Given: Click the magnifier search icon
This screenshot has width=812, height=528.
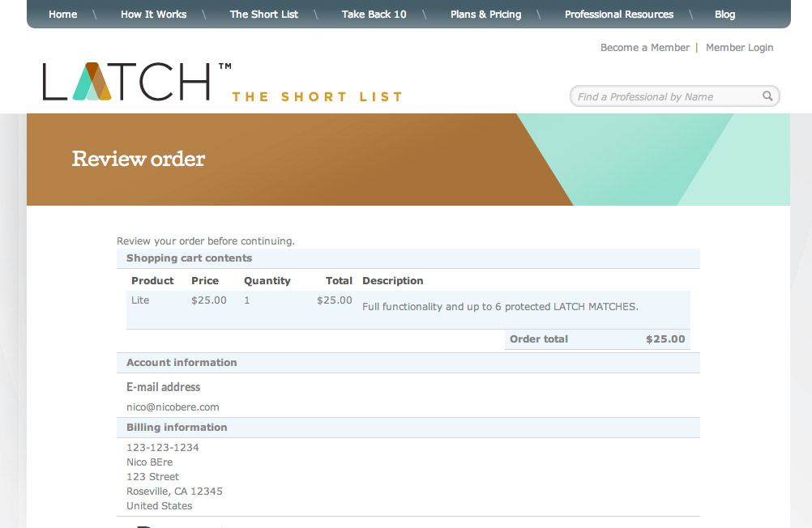Looking at the screenshot, I should (767, 96).
